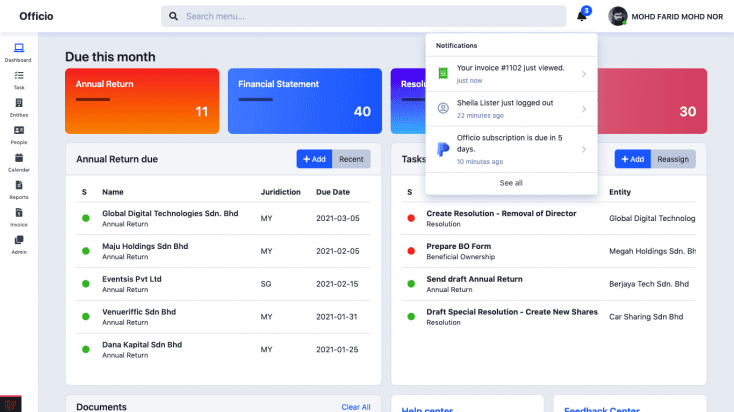The height and width of the screenshot is (412, 734).
Task: Click the red icon at the bottom-left corner
Action: point(10,404)
